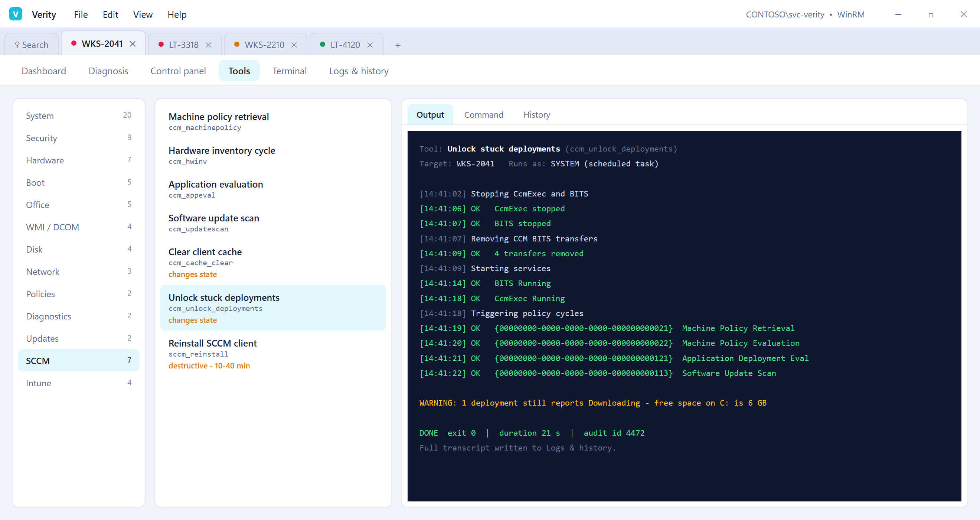Choose Clear client cache tool
980x520 pixels.
coord(273,263)
